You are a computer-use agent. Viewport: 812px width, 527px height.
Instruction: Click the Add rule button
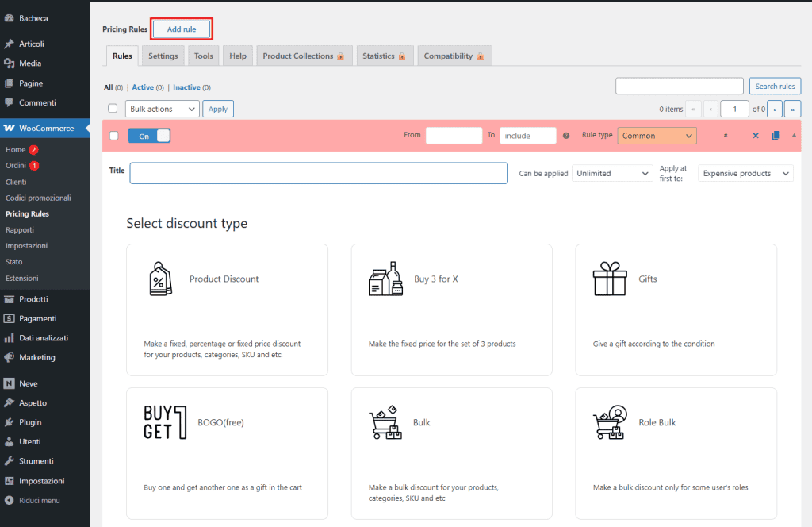[182, 29]
